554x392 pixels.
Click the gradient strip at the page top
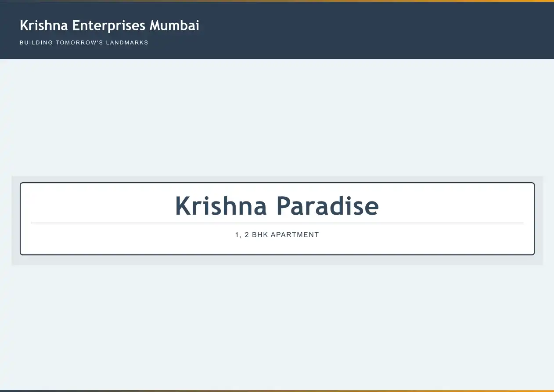pyautogui.click(x=277, y=1)
